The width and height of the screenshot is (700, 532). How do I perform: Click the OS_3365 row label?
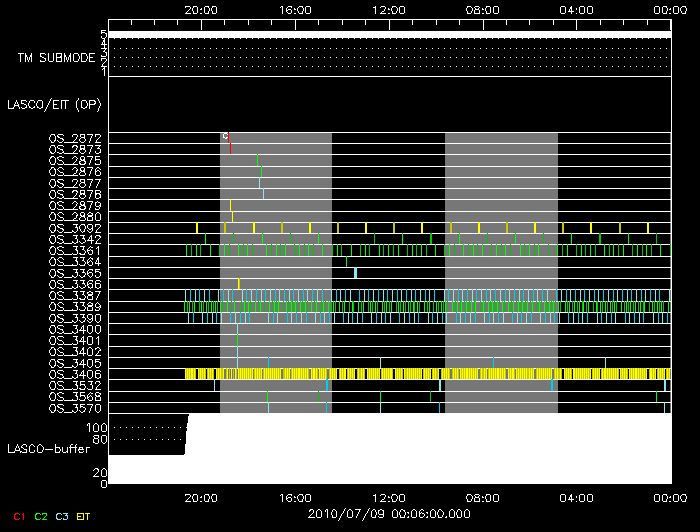click(x=75, y=273)
